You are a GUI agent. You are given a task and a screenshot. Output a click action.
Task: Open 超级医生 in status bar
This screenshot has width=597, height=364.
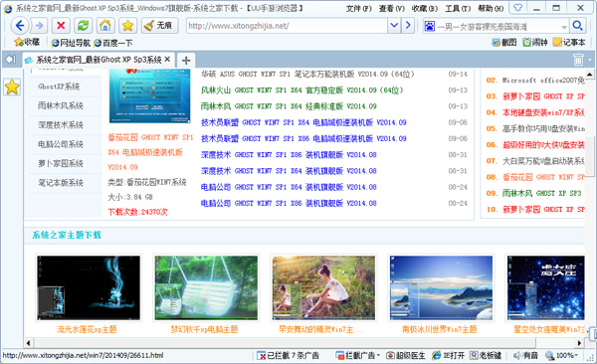[x=406, y=356]
